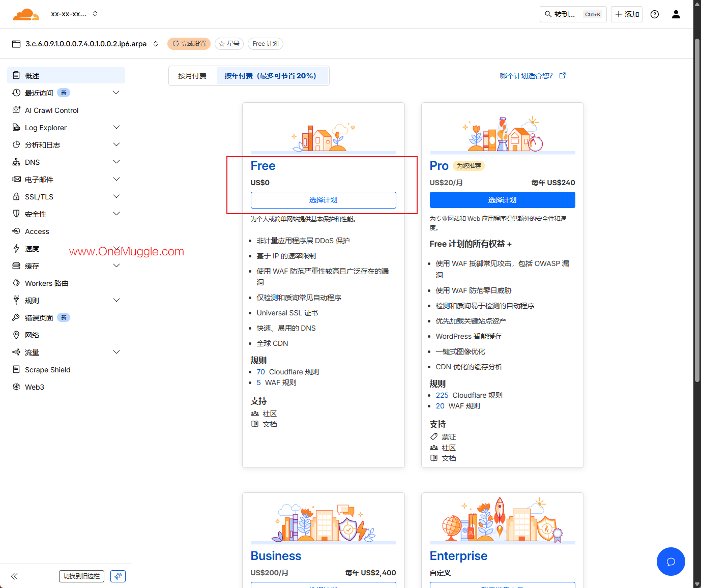The width and height of the screenshot is (701, 588).
Task: Click the Log Explorer icon
Action: click(16, 127)
